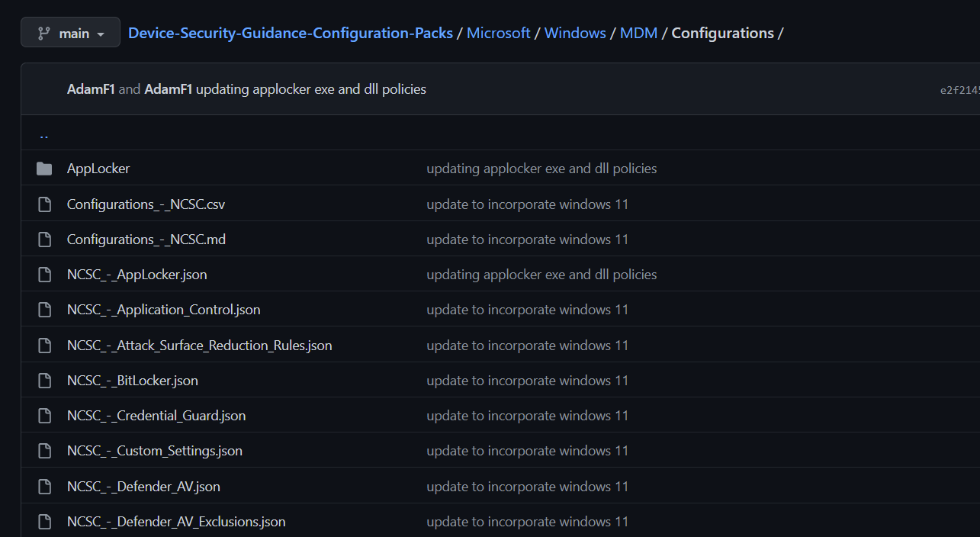Open NCSC_-_Attack_Surface_Reduction_Rules.json file
This screenshot has width=980, height=537.
tap(200, 346)
